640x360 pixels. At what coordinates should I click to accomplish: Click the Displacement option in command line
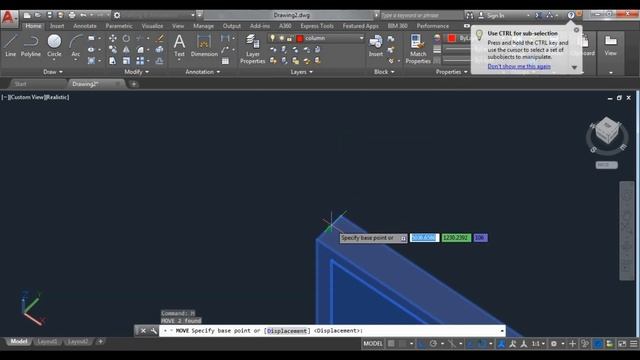click(287, 331)
